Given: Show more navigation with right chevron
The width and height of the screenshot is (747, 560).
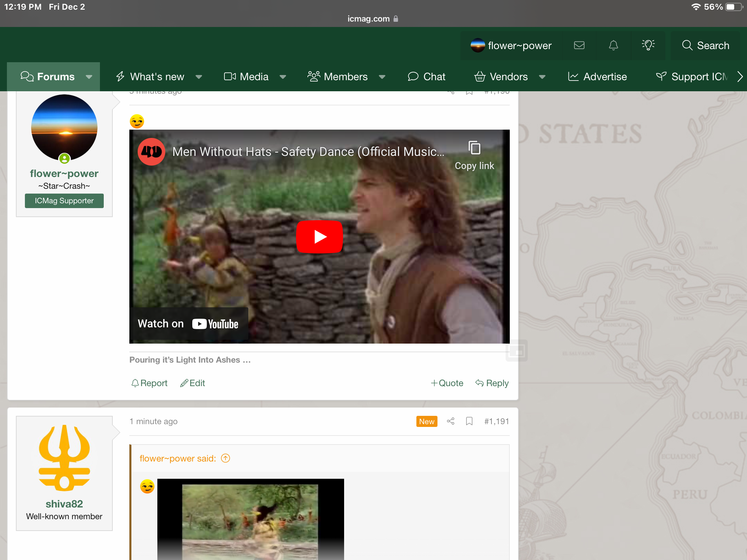Looking at the screenshot, I should point(740,76).
